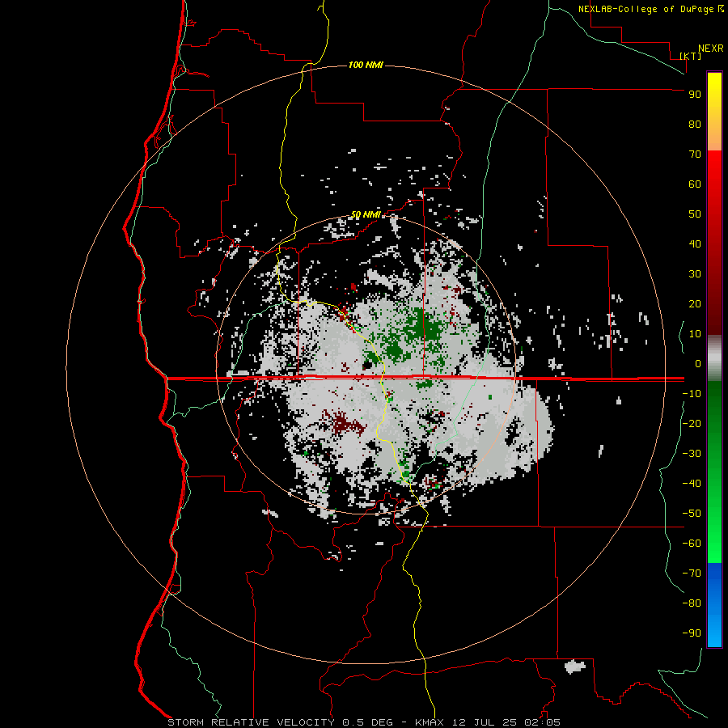Click the -90 value on the velocity scale
This screenshot has height=728, width=728.
click(x=692, y=633)
